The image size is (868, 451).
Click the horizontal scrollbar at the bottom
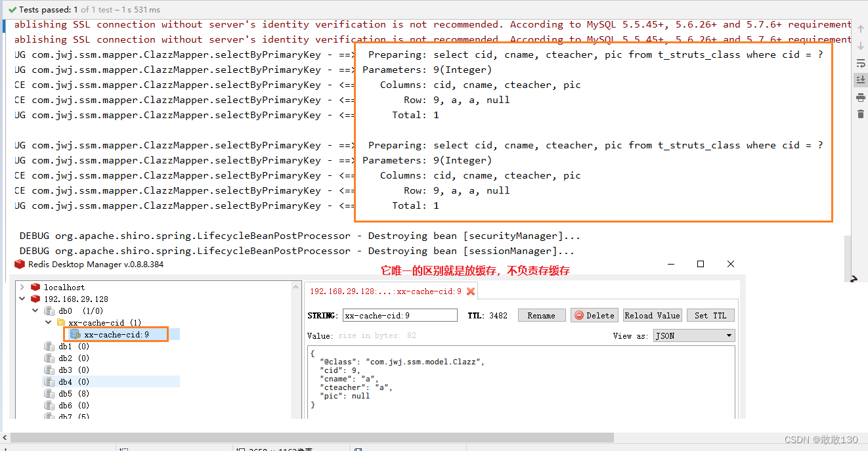(x=312, y=437)
